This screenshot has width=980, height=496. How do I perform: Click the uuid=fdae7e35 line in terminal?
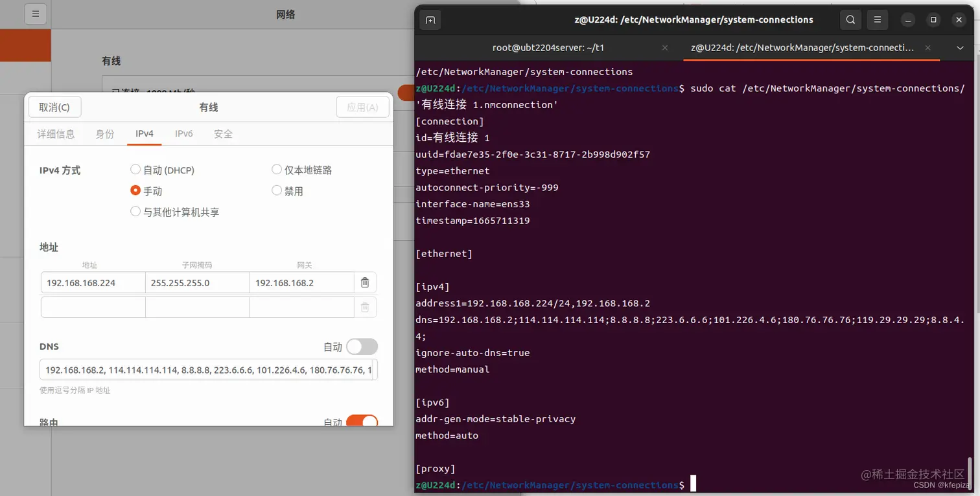[x=533, y=155]
